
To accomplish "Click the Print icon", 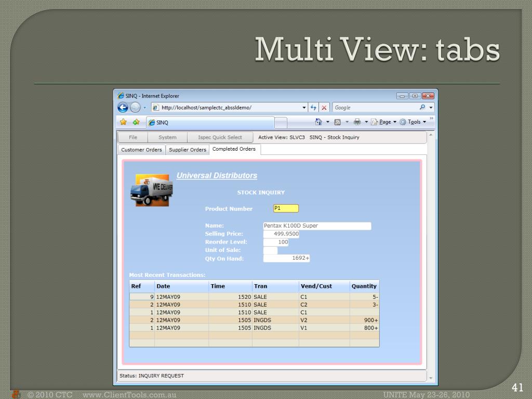I will (357, 122).
